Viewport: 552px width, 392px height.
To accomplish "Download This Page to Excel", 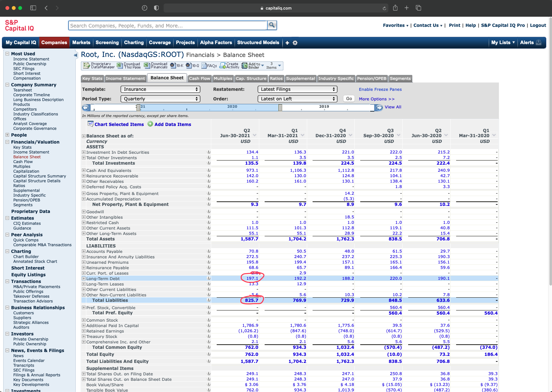I will pyautogui.click(x=128, y=66).
